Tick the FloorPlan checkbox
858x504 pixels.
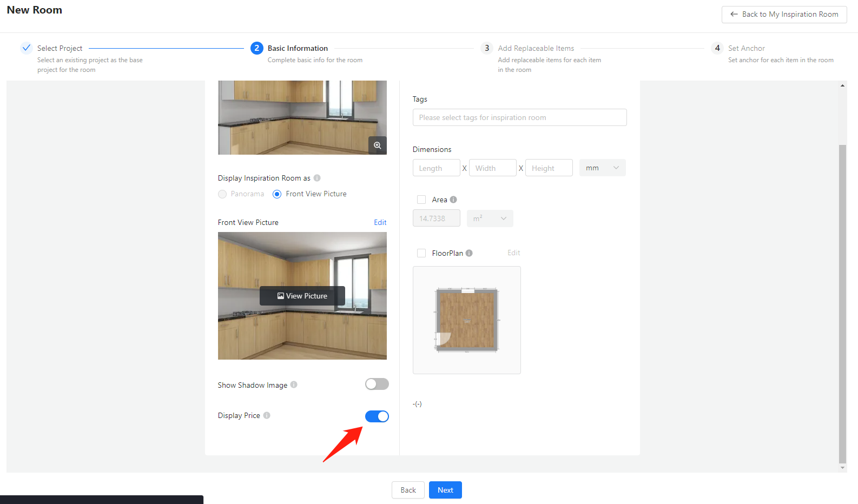421,253
